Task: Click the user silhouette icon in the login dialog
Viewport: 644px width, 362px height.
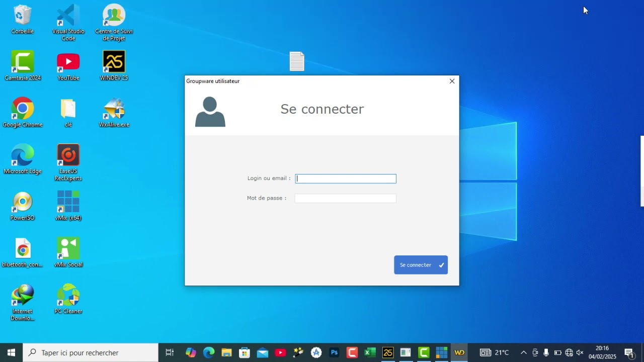Action: 210,112
